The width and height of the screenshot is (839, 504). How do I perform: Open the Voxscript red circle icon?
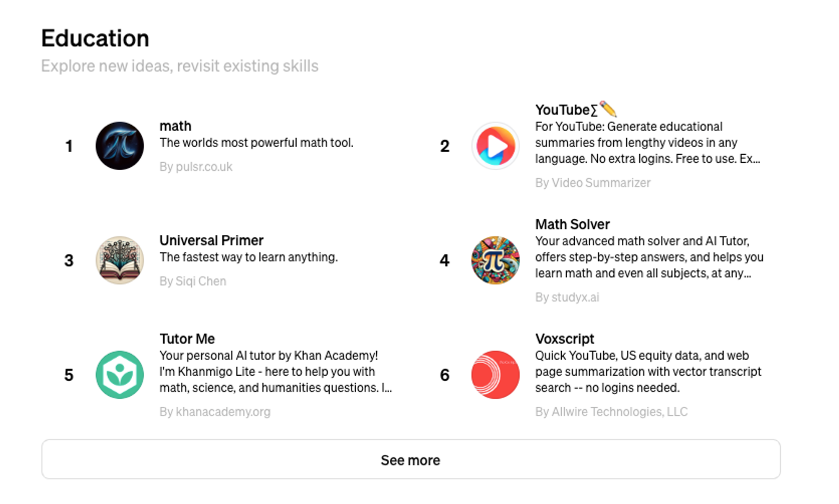(495, 374)
